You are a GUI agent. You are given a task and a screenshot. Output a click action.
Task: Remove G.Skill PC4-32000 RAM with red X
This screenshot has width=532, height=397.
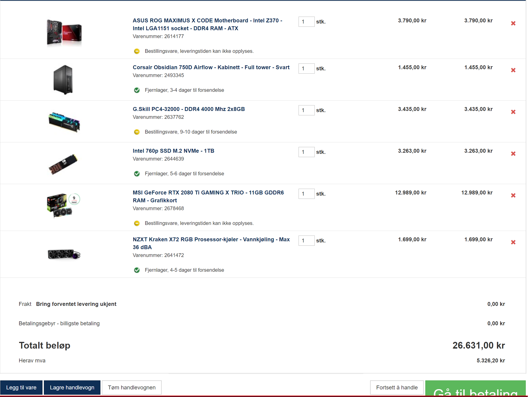tap(513, 112)
